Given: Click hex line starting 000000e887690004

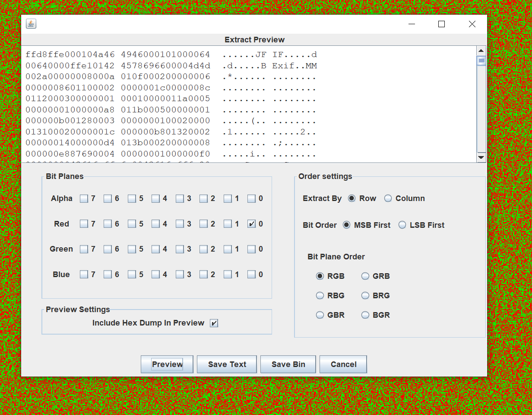Looking at the screenshot, I should coord(171,154).
